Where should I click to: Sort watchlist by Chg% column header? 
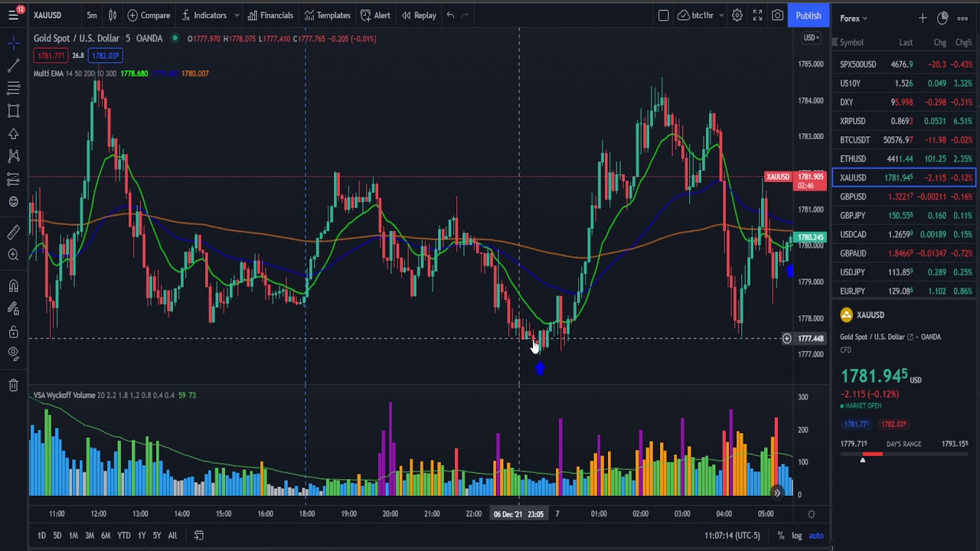963,43
